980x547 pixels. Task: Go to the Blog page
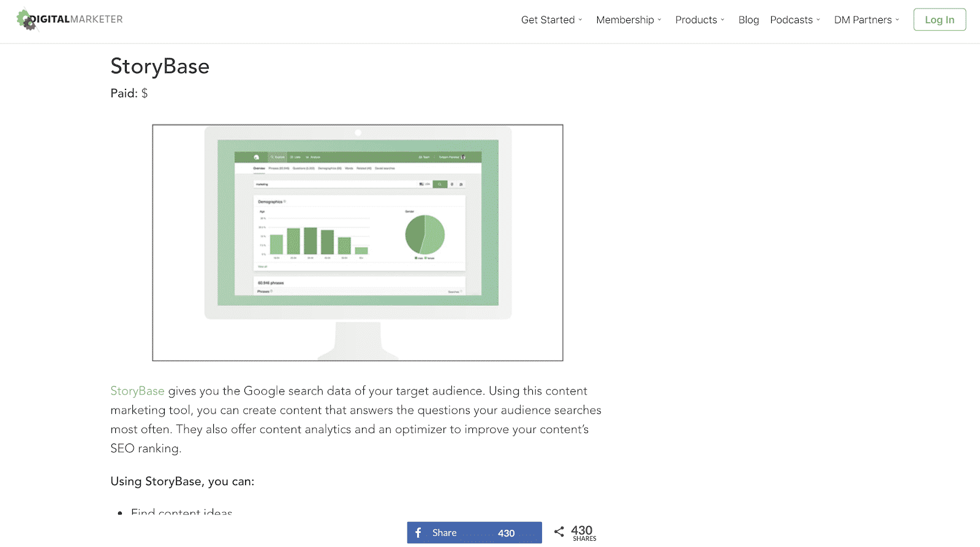click(748, 20)
